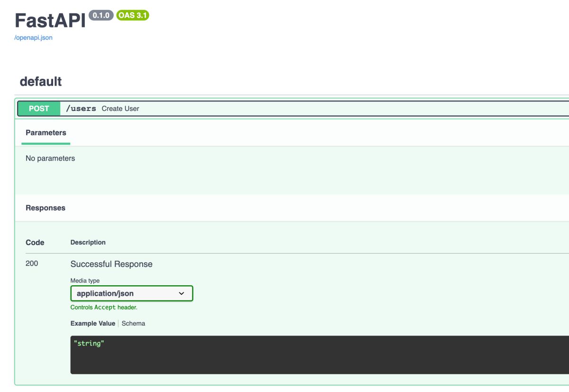Screen dimensions: 569x392
Task: Open the /openapi.json link
Action: 33,38
